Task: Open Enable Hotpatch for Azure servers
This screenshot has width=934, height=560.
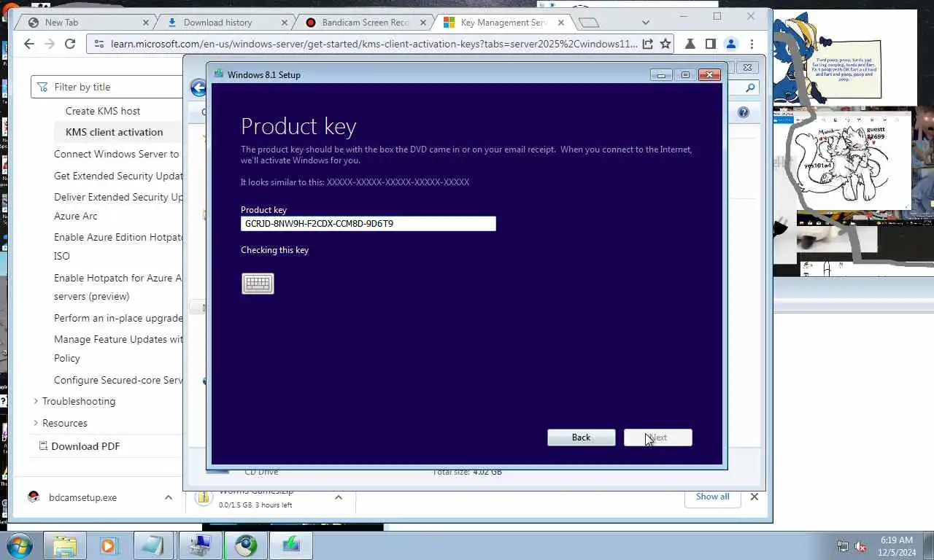Action: click(x=118, y=287)
